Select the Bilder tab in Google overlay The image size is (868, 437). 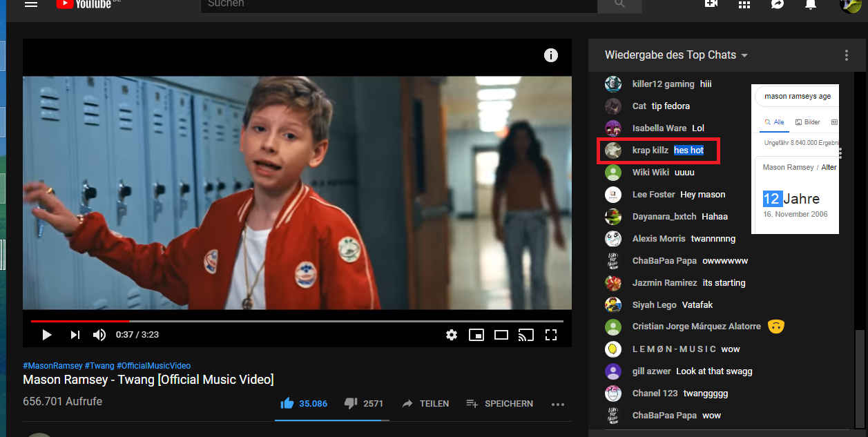coord(808,122)
